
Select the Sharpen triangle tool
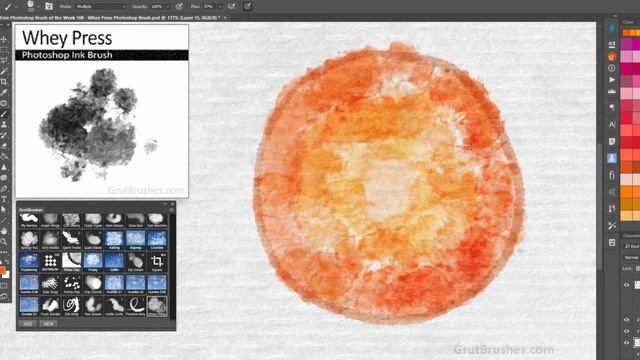click(x=4, y=167)
